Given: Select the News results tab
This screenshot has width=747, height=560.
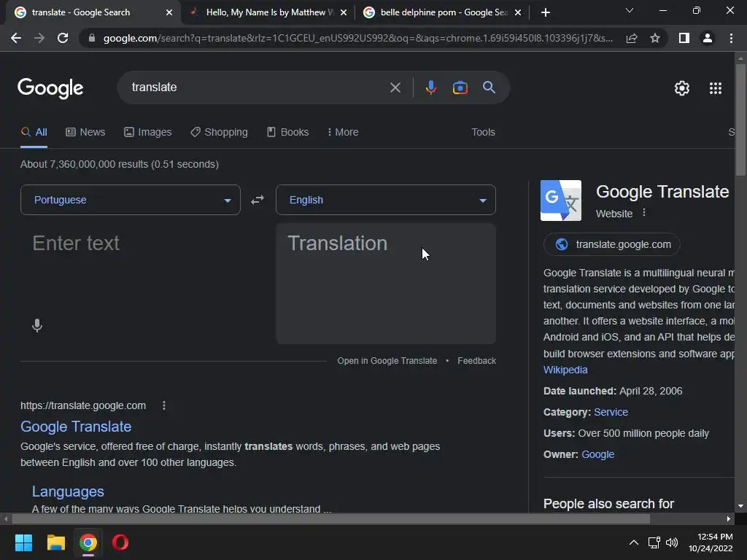Looking at the screenshot, I should click(86, 132).
